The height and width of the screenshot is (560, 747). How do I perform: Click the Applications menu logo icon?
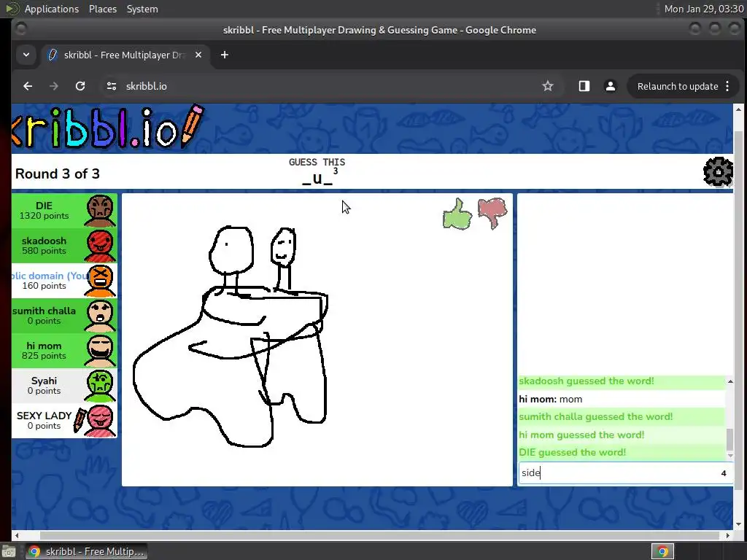pos(12,9)
